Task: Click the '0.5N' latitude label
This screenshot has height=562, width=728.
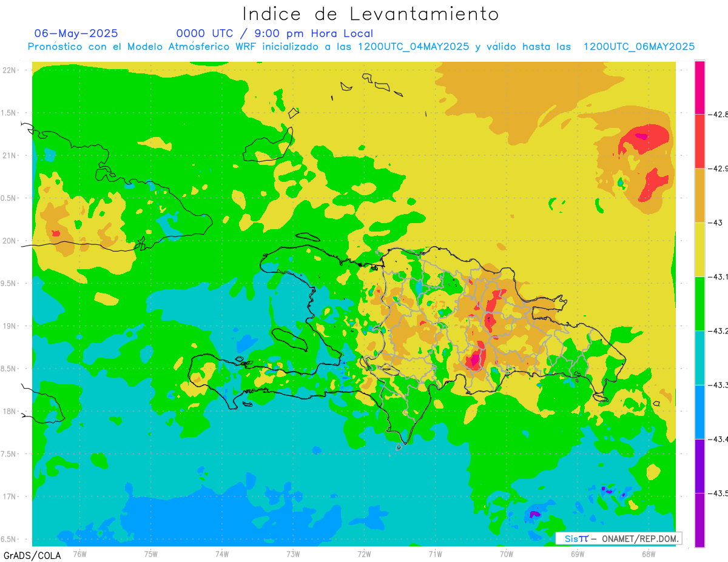Action: coord(9,198)
